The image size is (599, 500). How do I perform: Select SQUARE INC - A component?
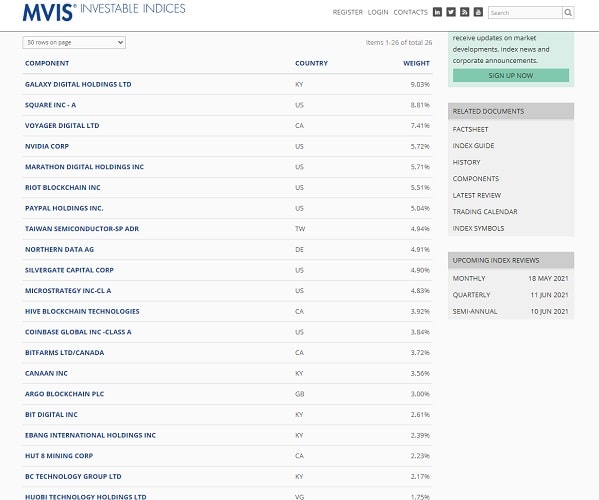50,105
